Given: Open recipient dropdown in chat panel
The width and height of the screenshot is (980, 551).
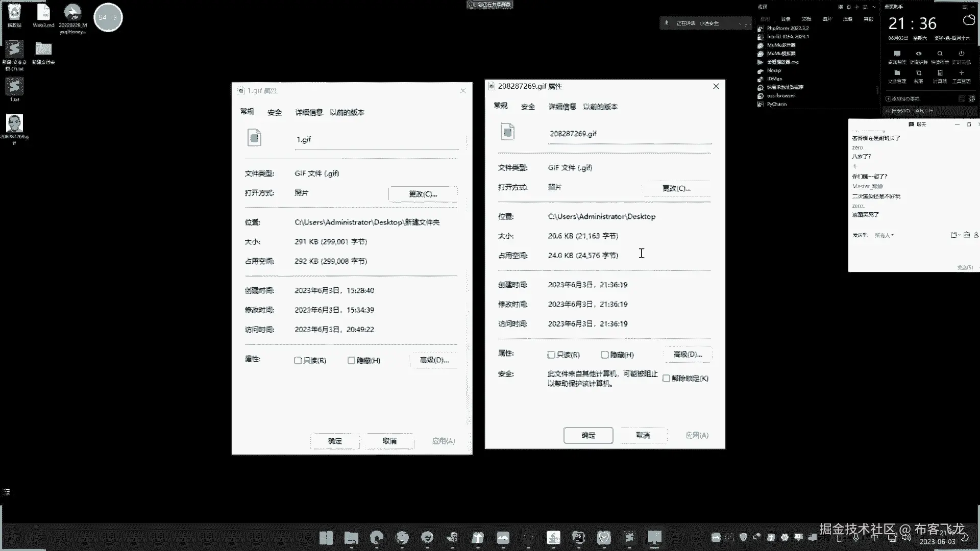Looking at the screenshot, I should coord(885,235).
